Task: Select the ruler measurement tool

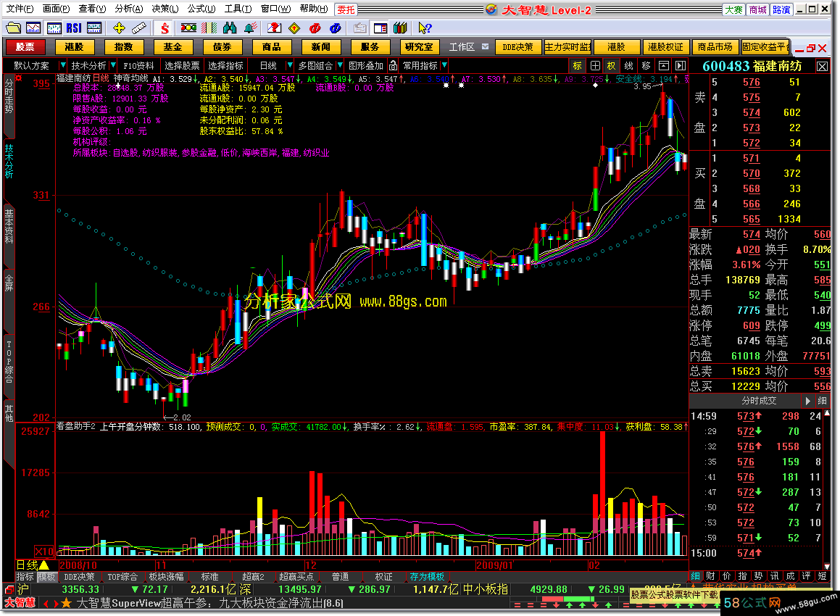Action: (138, 28)
